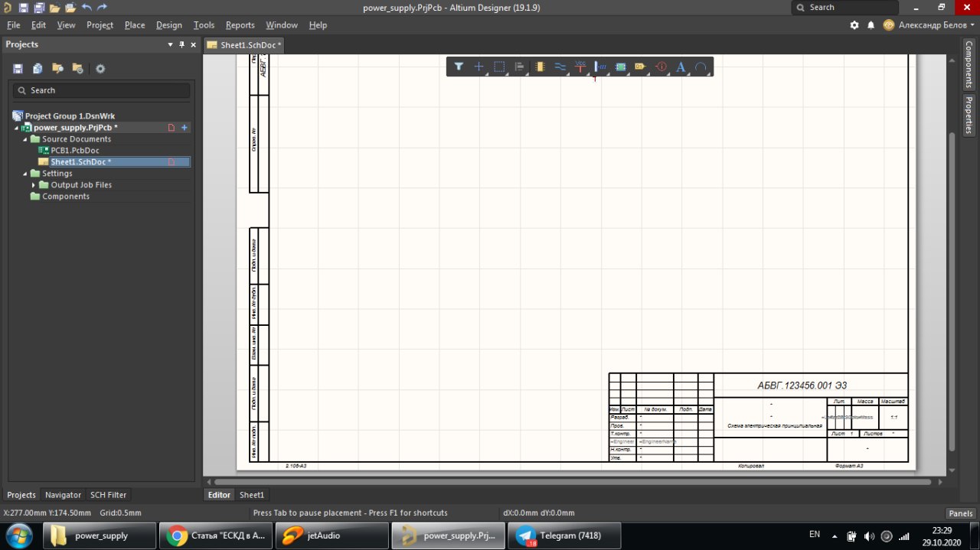Place a sheet symbol from the active bar
980x550 pixels.
(x=620, y=67)
